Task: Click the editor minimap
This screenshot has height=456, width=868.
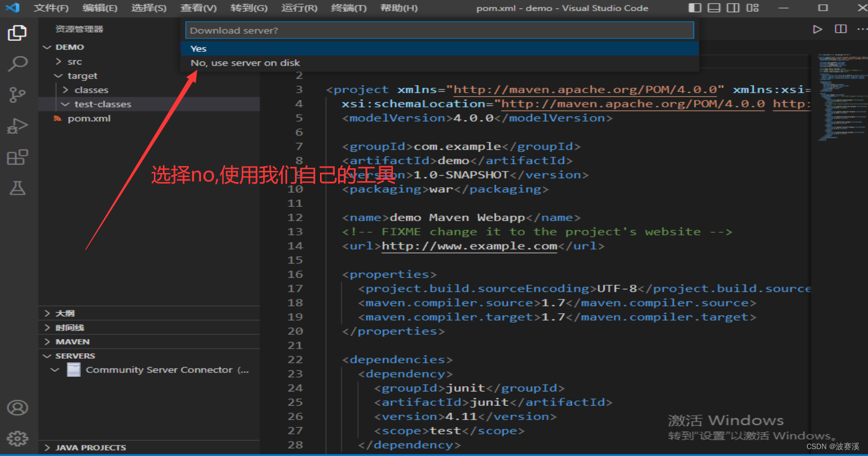Action: click(x=843, y=97)
